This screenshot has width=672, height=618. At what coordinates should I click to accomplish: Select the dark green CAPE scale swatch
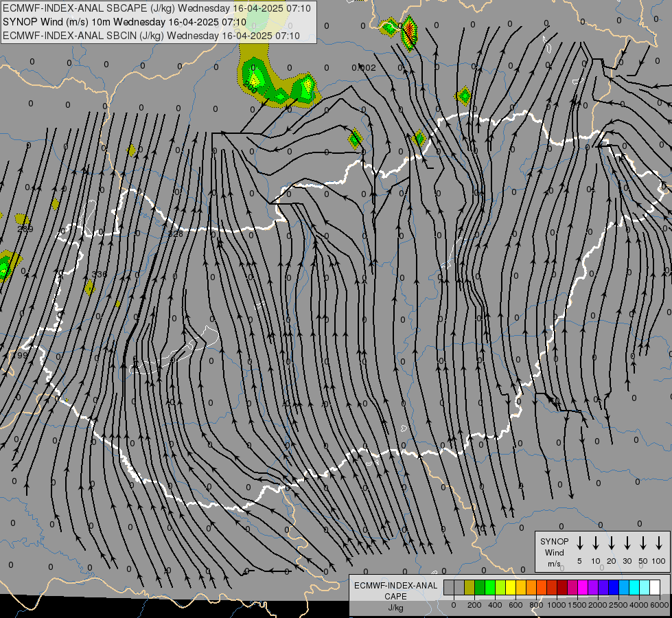pos(480,587)
